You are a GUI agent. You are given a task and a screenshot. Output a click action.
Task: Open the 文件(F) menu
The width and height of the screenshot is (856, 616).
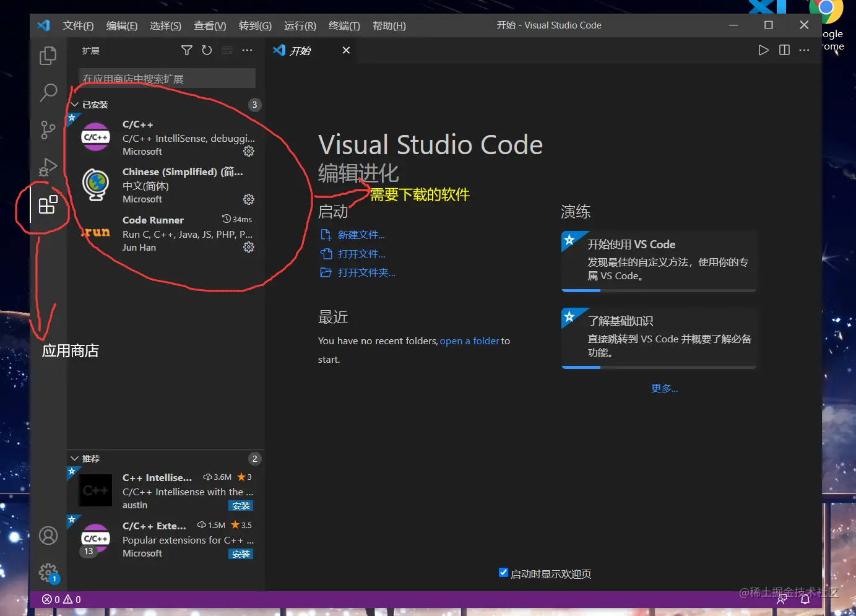coord(78,25)
